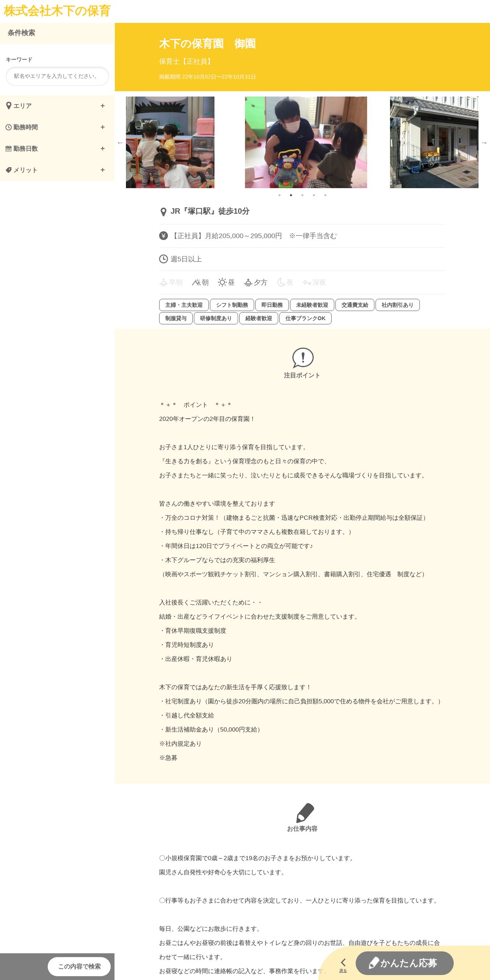Select the fifth carousel pagination dot
Image resolution: width=490 pixels, height=980 pixels.
[x=326, y=195]
